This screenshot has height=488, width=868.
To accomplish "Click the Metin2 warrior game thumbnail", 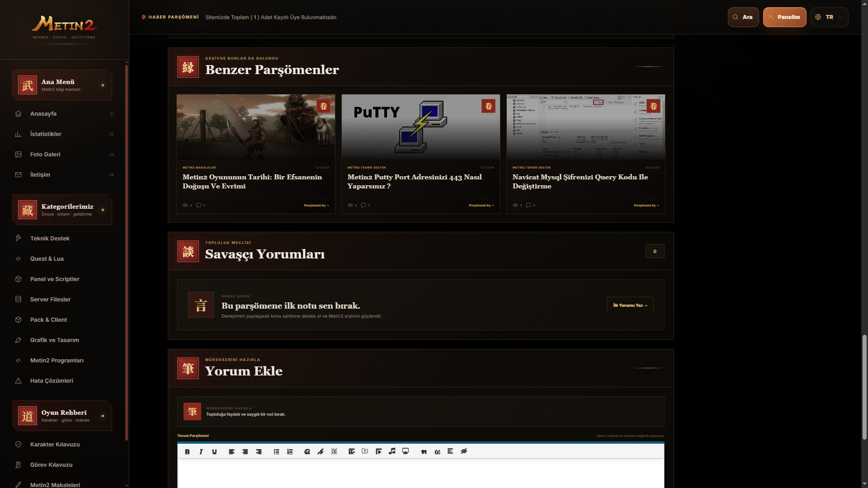I will [x=256, y=127].
